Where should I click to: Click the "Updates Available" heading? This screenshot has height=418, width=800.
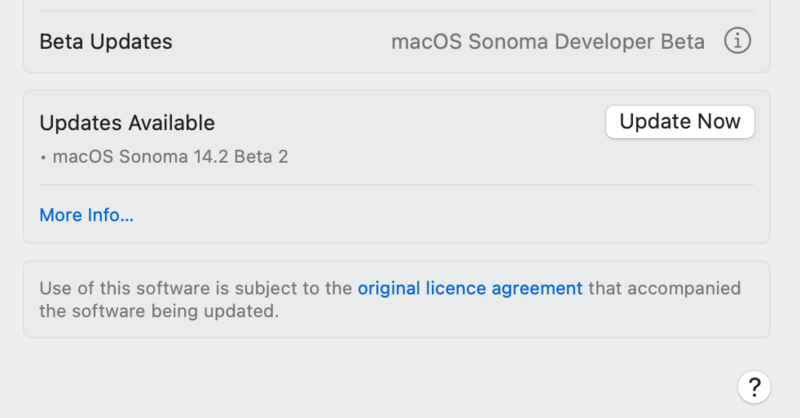pos(127,123)
